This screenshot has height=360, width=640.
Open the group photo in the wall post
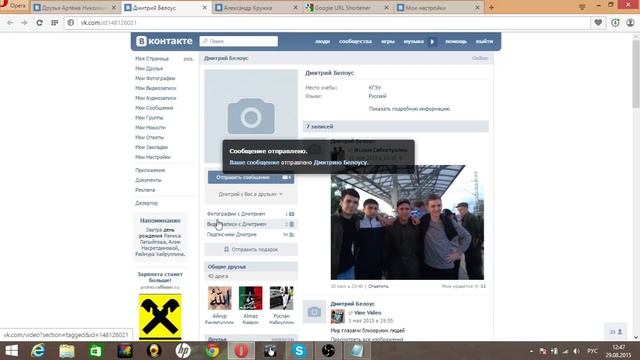[x=407, y=222]
